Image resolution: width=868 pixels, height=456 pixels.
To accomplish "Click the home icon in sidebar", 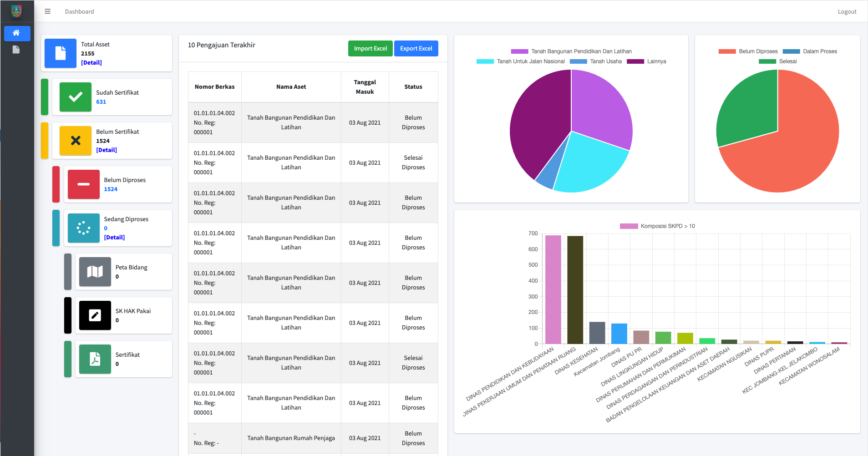I will (x=16, y=33).
